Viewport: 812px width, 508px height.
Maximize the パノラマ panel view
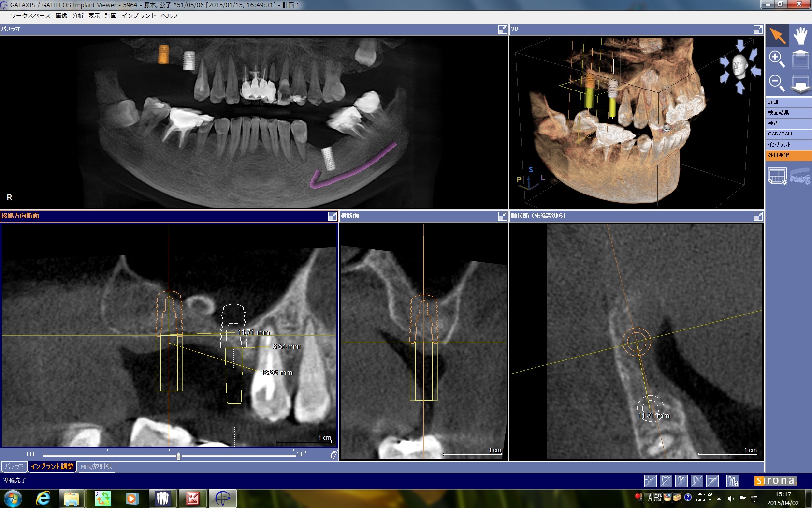click(x=502, y=30)
